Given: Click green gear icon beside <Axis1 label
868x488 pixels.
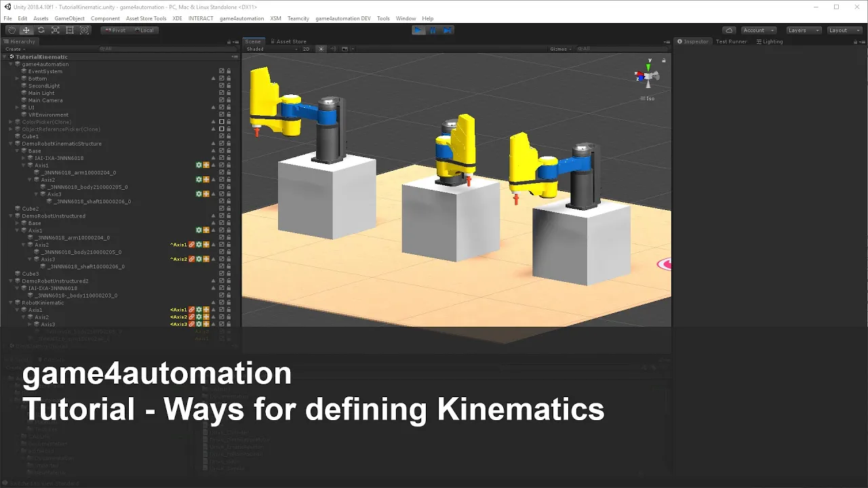Looking at the screenshot, I should click(199, 310).
